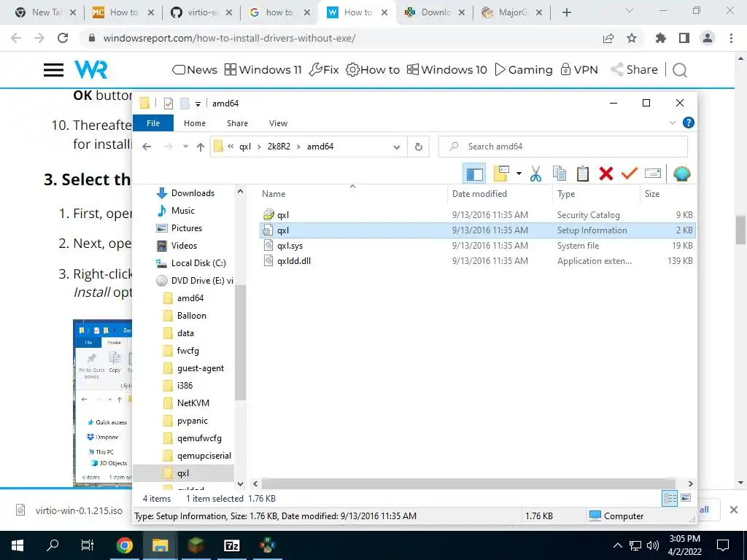Refresh the amd64 folder view
This screenshot has height=560, width=747.
point(418,147)
